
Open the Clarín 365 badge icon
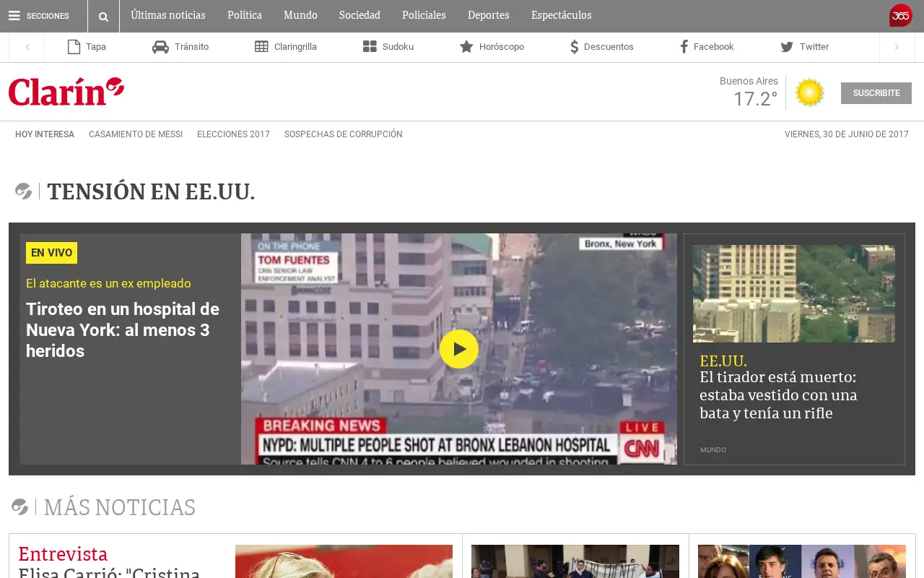pos(901,15)
